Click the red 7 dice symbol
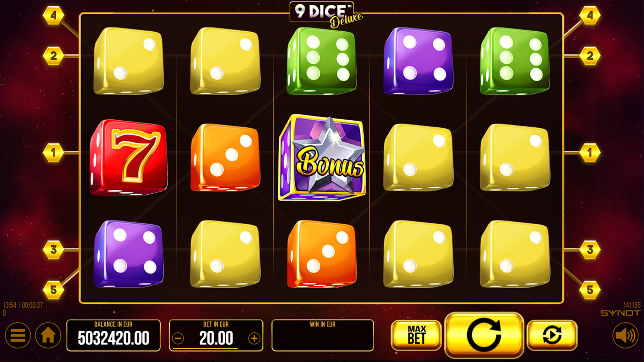 coord(128,158)
